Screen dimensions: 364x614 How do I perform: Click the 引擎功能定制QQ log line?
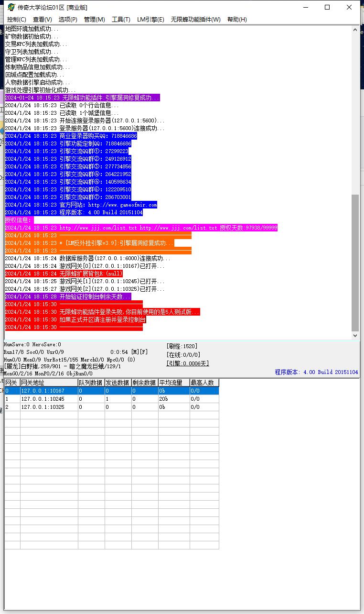pyautogui.click(x=68, y=143)
